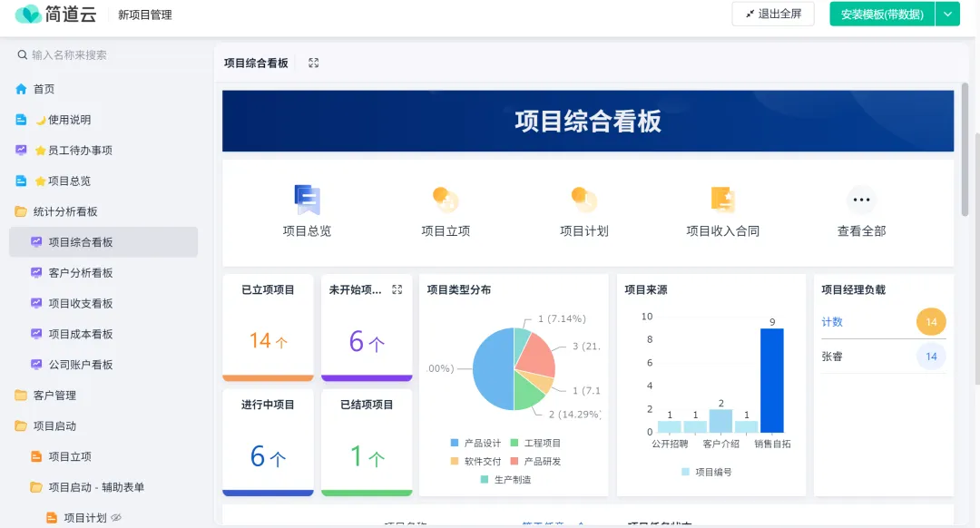Click the 项目成本看板 sidebar label

81,334
